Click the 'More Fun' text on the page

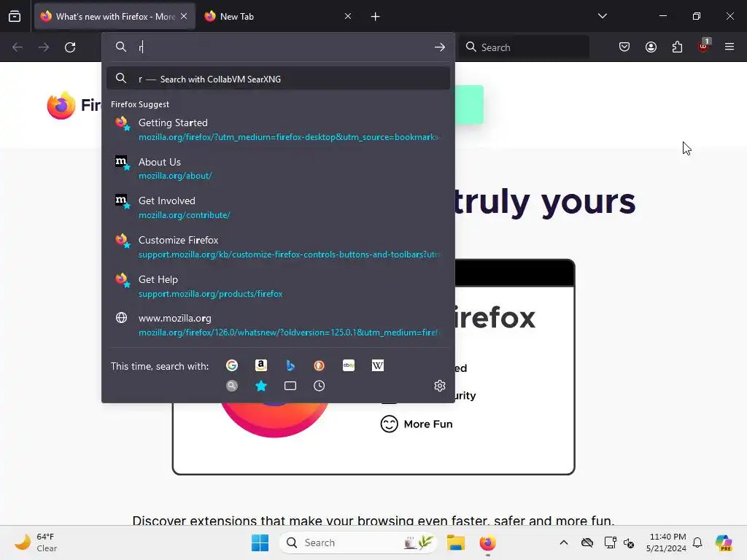click(x=427, y=424)
